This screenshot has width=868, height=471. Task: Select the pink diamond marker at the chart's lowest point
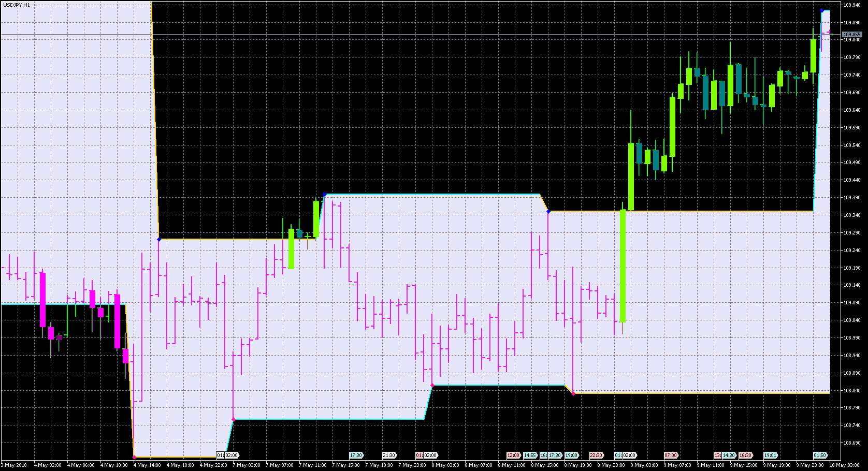pos(134,457)
